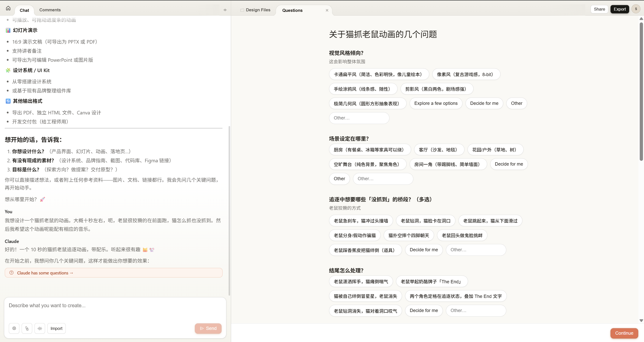Add a new chat tab with plus icon

point(225,10)
